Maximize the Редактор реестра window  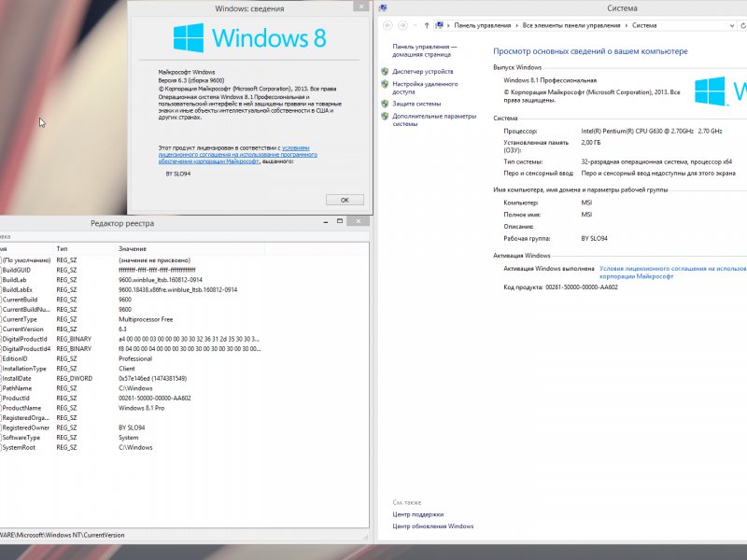point(340,221)
